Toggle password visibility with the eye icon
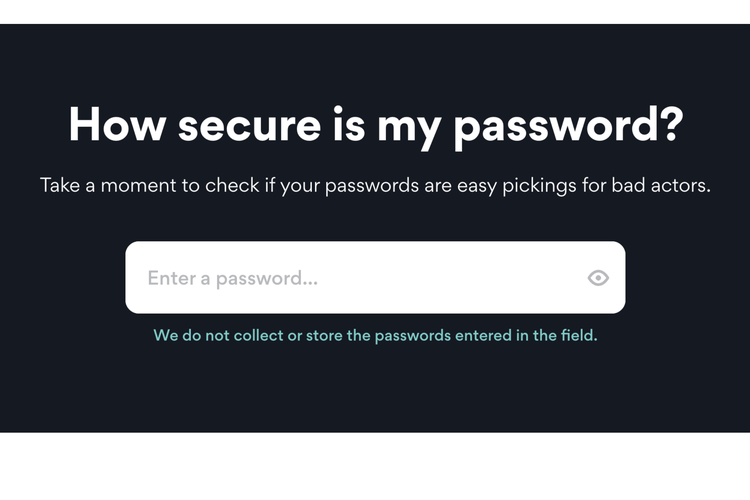This screenshot has width=750, height=500. click(x=598, y=278)
